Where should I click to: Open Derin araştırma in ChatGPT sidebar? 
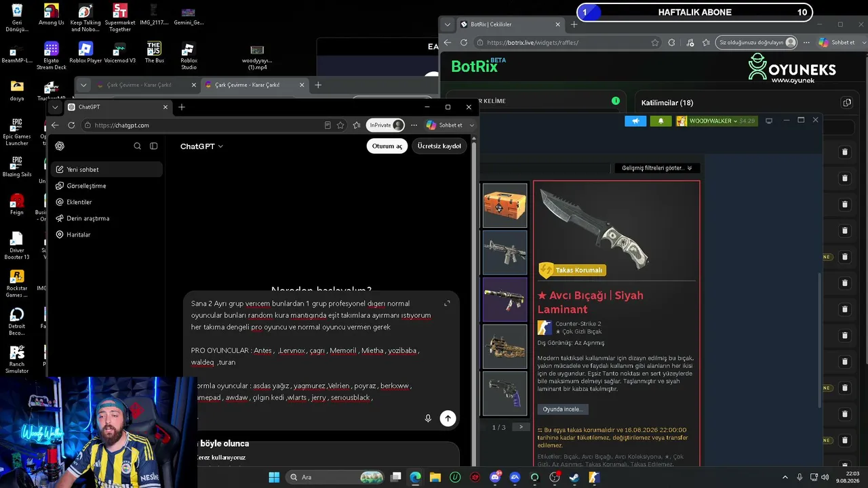[106, 218]
